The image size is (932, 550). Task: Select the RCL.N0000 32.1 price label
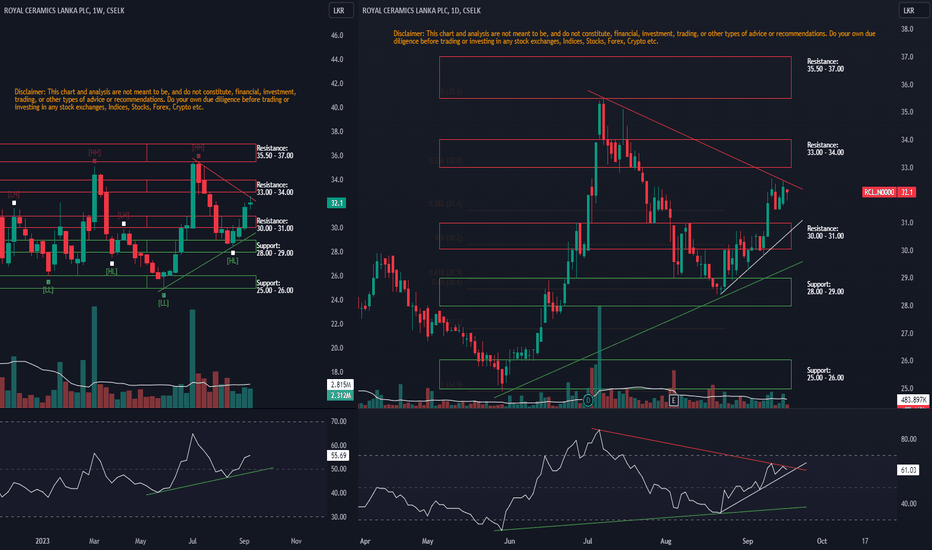tap(889, 192)
